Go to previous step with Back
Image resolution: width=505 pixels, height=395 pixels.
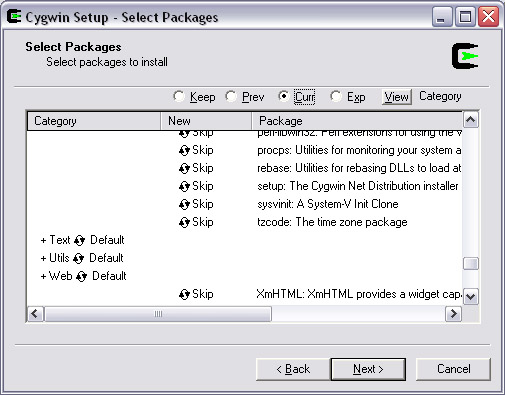point(293,369)
